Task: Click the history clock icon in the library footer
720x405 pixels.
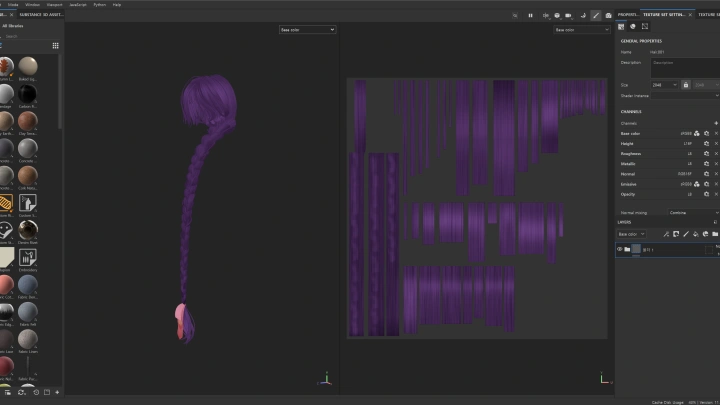Action: [36, 392]
